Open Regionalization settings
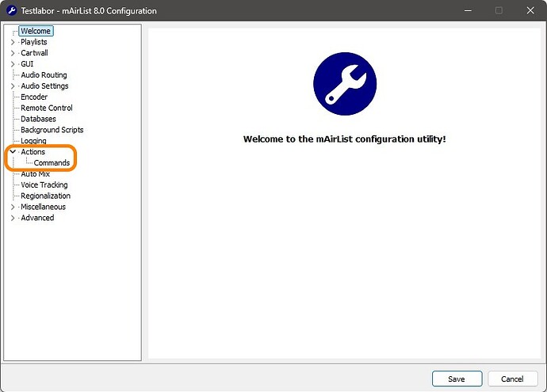 pos(45,196)
